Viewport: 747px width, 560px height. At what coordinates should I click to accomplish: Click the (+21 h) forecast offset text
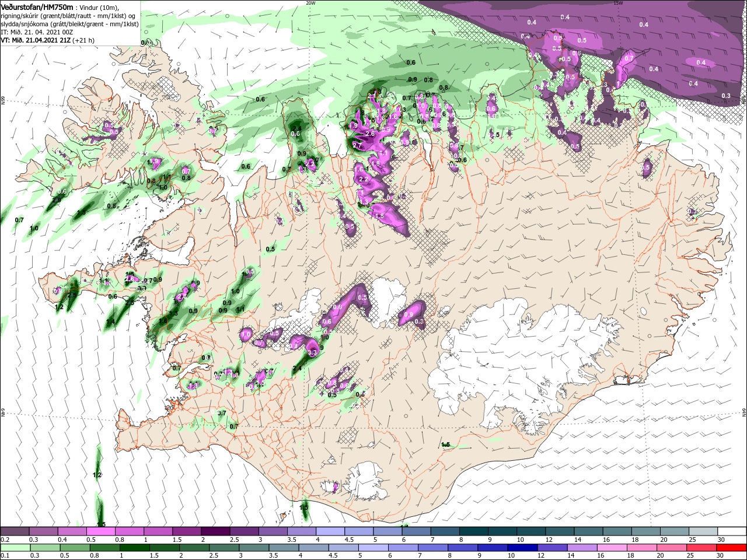coord(83,40)
